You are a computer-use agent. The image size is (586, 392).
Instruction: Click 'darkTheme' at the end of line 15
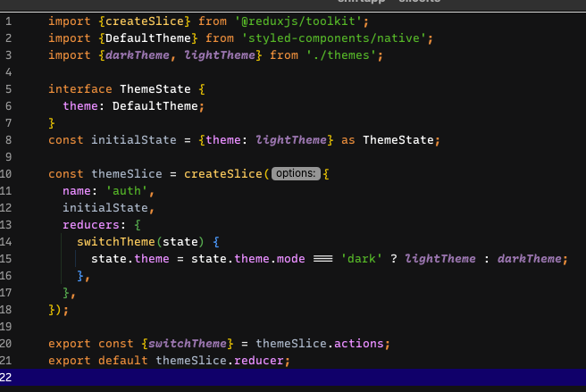[x=530, y=259]
